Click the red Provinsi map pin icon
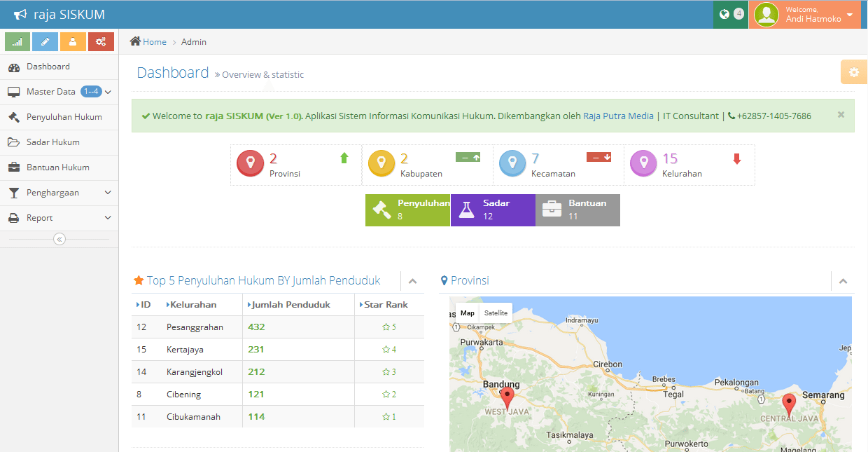 [x=250, y=163]
